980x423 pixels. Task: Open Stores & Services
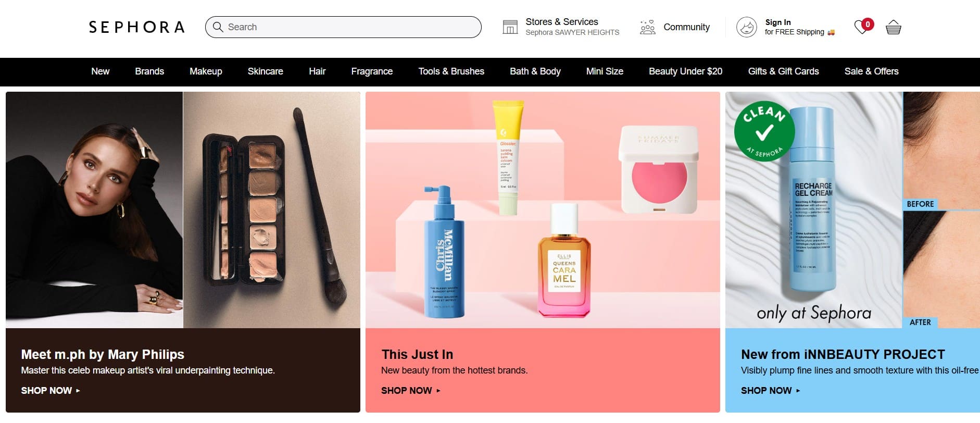(561, 22)
